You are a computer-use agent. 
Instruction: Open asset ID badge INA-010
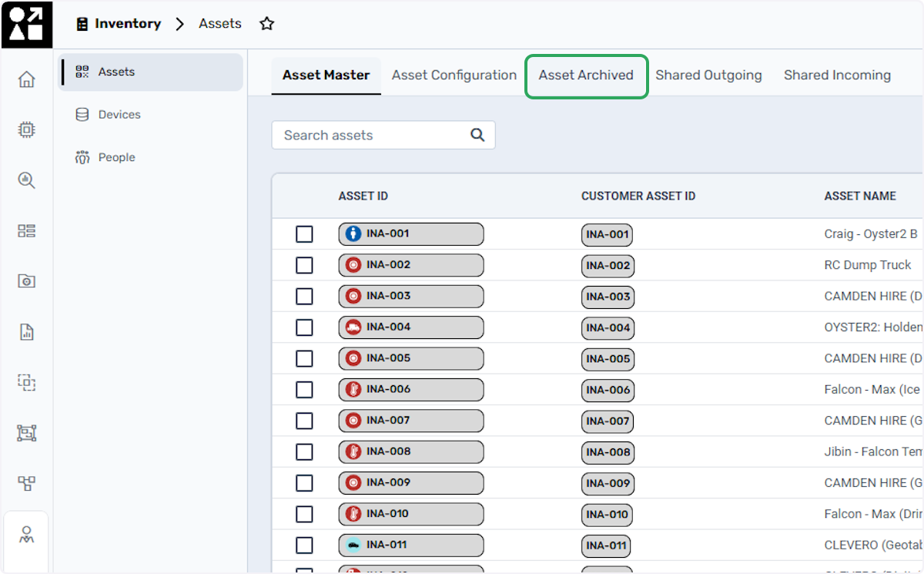(411, 514)
